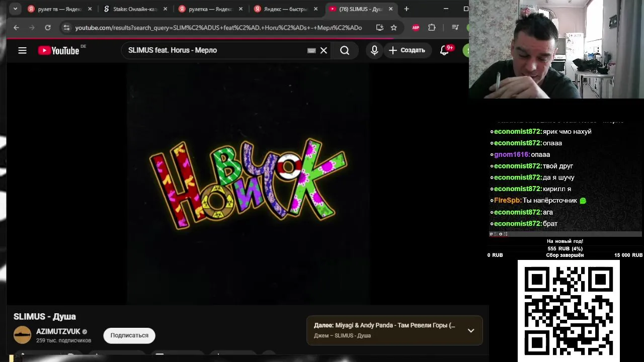Click next track Miyagi & Andy Panda title
Viewport: 644px width, 362px height.
[395, 325]
